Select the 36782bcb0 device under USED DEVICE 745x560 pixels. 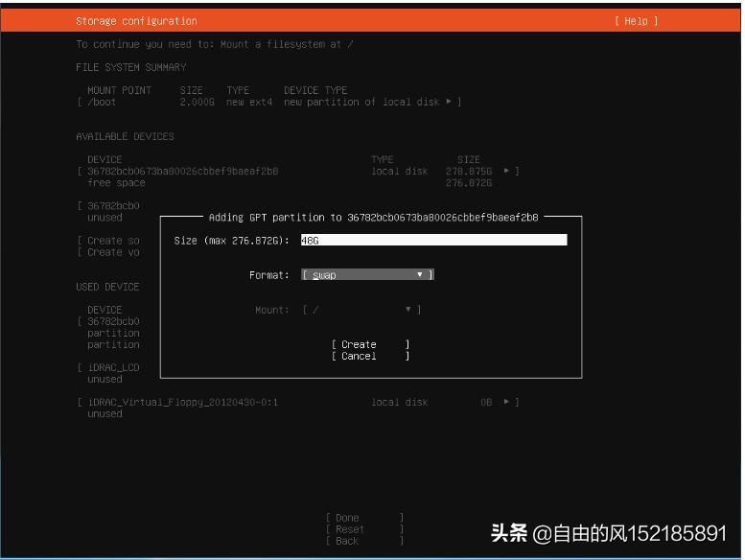(113, 321)
